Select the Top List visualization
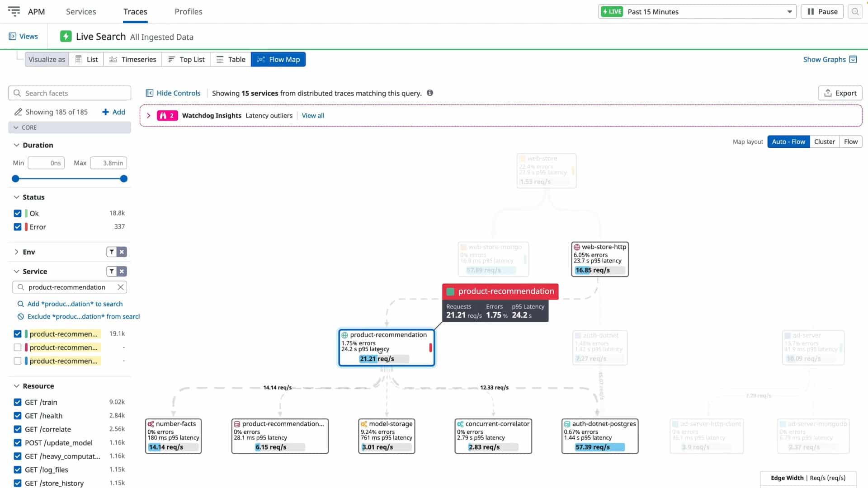The width and height of the screenshot is (868, 488). [x=186, y=59]
